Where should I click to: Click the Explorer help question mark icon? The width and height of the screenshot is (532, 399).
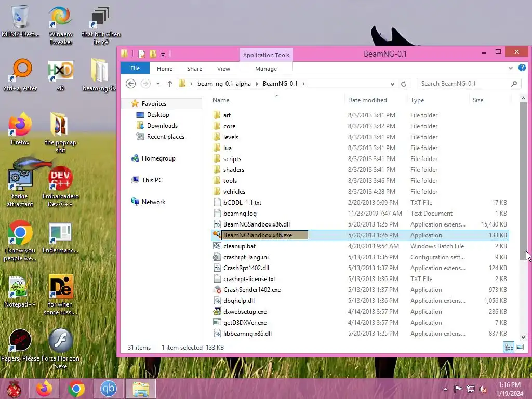(x=522, y=68)
